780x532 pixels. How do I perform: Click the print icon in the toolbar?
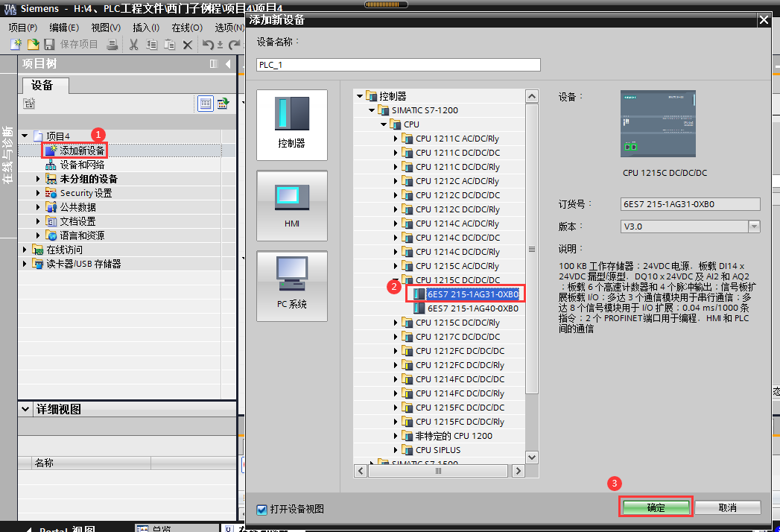click(x=112, y=44)
